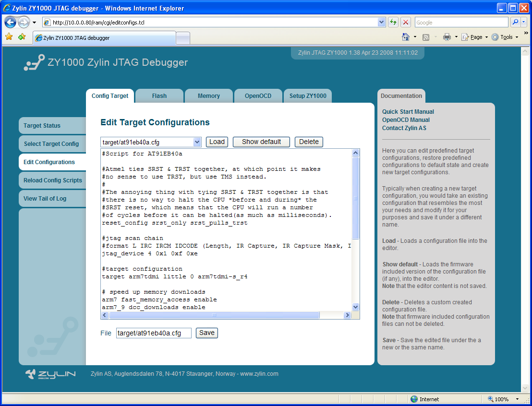The width and height of the screenshot is (532, 406).
Task: Open the Page menu
Action: 475,37
